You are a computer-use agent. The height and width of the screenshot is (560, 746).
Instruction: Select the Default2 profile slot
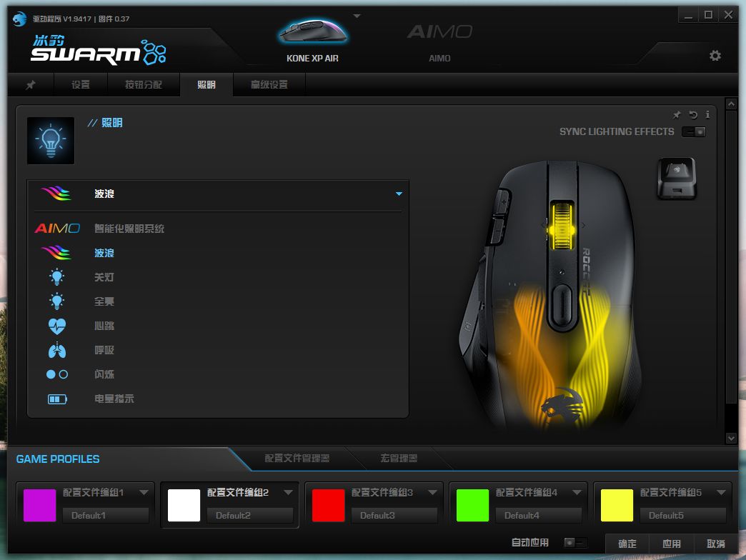click(x=250, y=515)
